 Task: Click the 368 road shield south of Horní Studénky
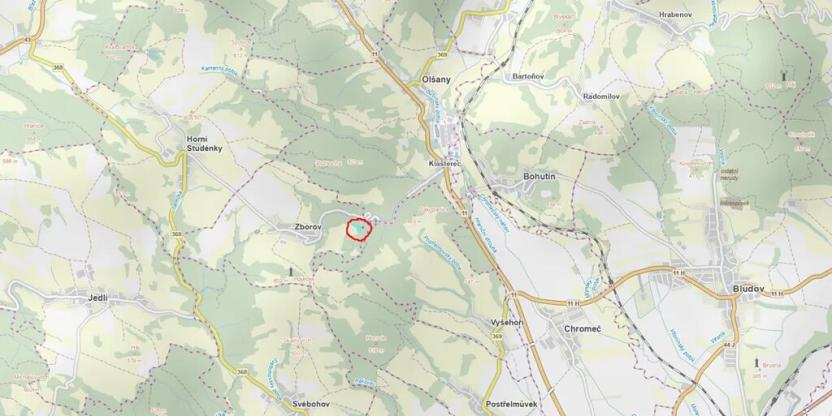click(177, 234)
